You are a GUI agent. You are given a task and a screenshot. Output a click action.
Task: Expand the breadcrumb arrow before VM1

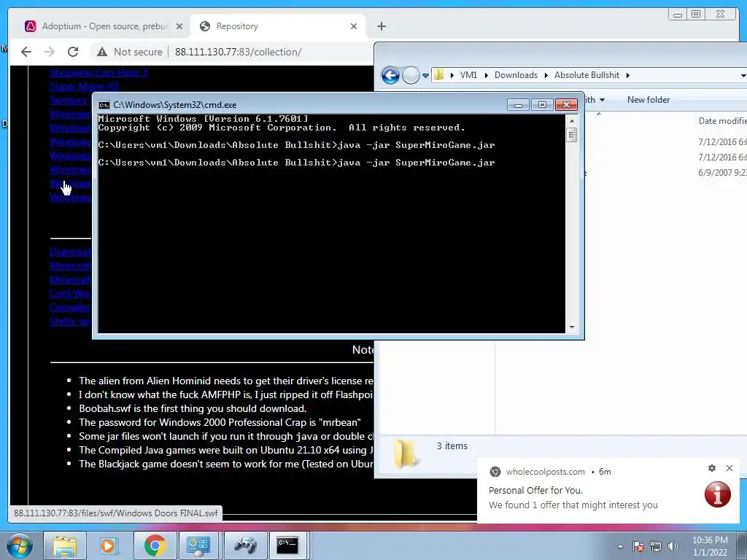pyautogui.click(x=452, y=75)
